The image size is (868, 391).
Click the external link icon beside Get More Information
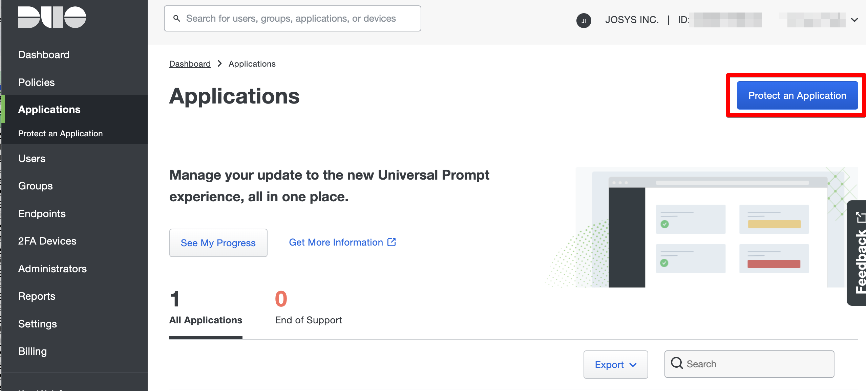[x=391, y=242]
